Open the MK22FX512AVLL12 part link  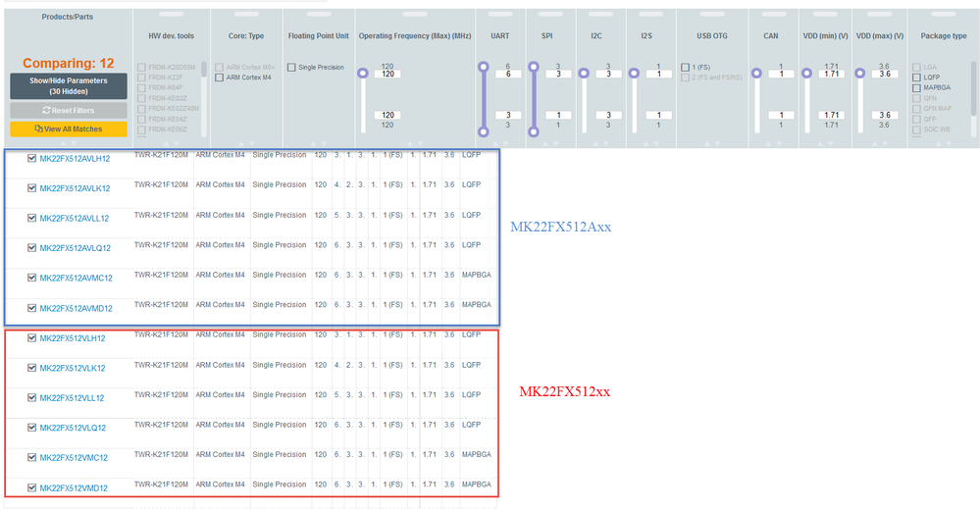click(x=75, y=218)
